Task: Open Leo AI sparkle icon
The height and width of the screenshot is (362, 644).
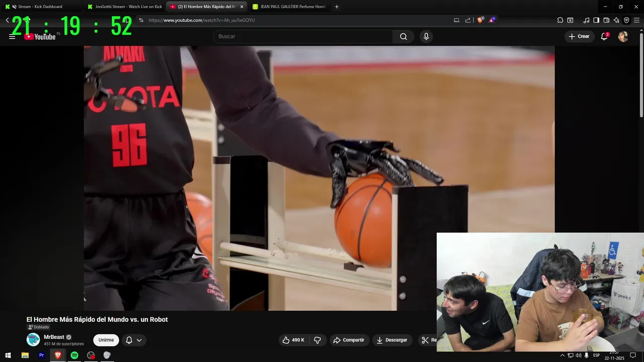Action: 616,20
